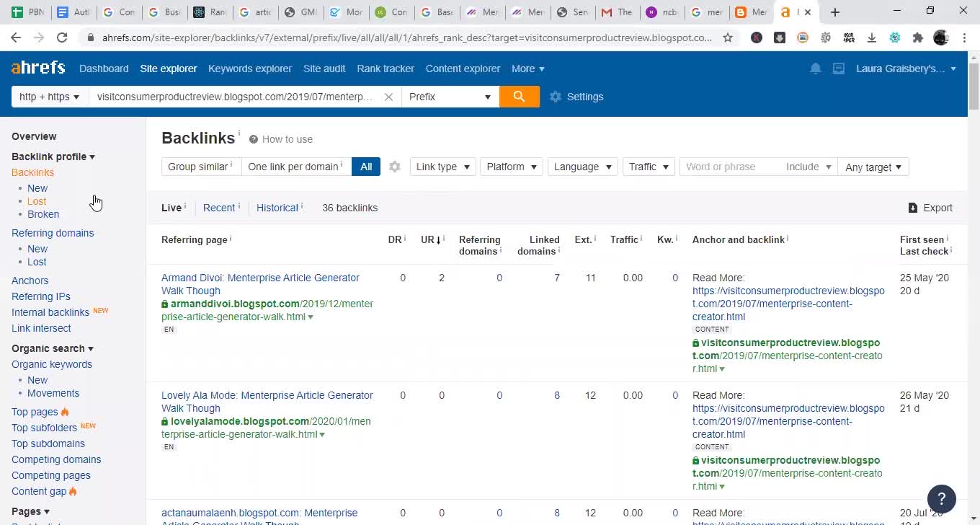Viewport: 980px width, 525px height.
Task: Open a new browser tab with plus
Action: tap(834, 12)
